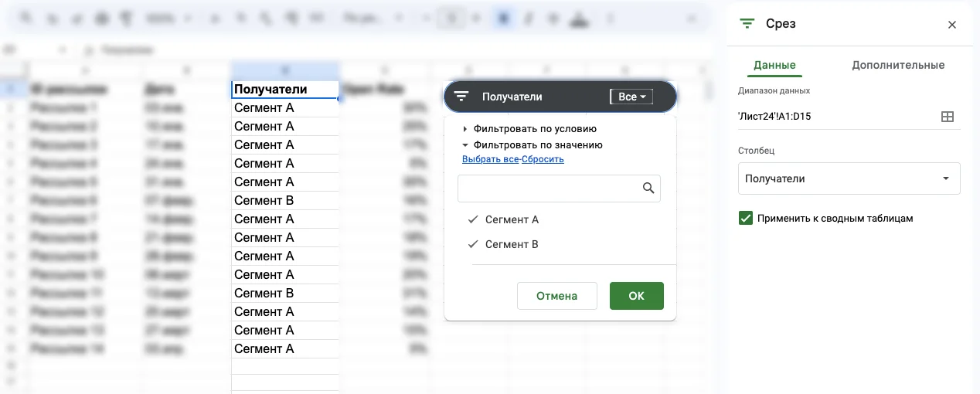Toggle bold formatting in the toolbar

[504, 18]
